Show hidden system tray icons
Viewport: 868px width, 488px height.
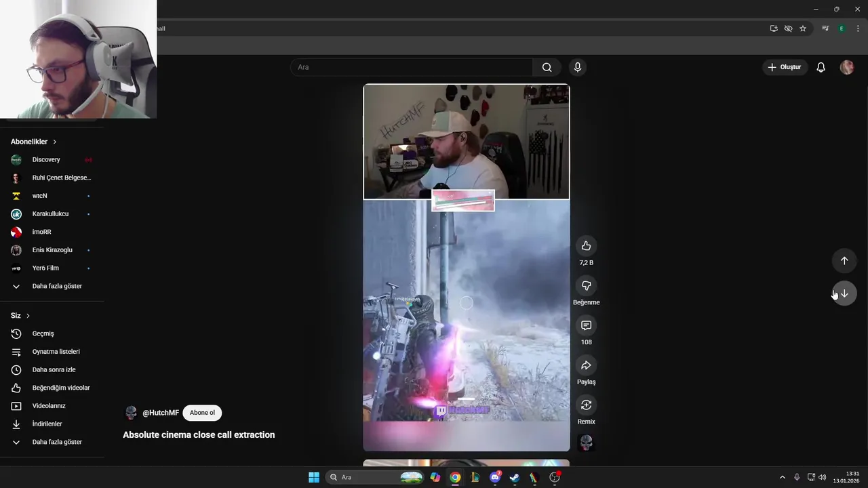tap(782, 477)
